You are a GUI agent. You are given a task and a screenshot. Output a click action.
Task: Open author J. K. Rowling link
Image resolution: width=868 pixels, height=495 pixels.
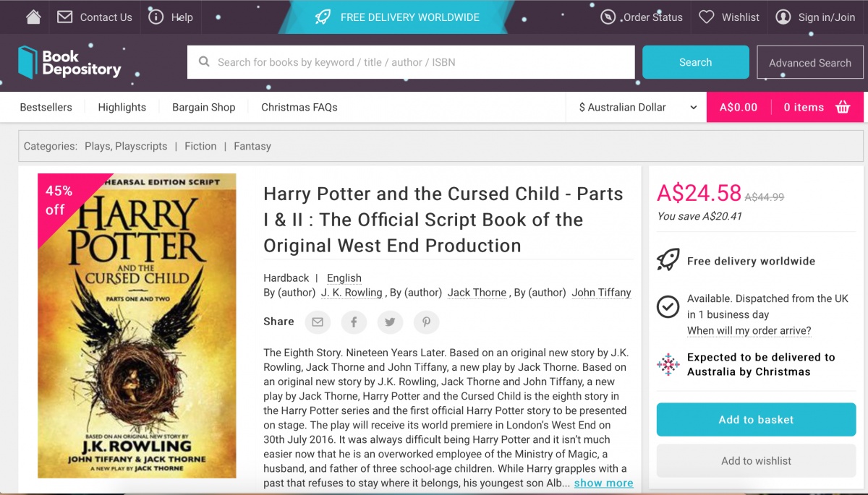(352, 293)
